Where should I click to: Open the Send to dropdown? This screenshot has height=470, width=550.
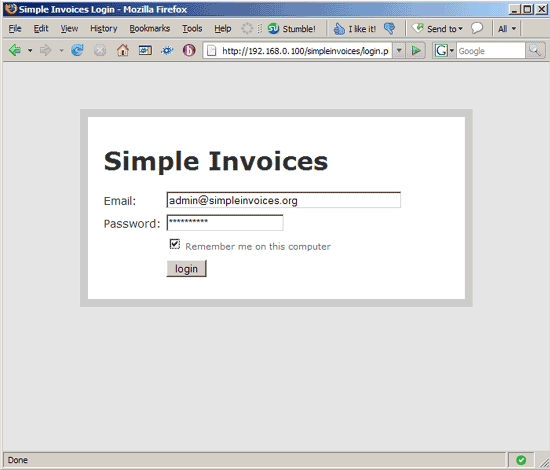tap(437, 28)
